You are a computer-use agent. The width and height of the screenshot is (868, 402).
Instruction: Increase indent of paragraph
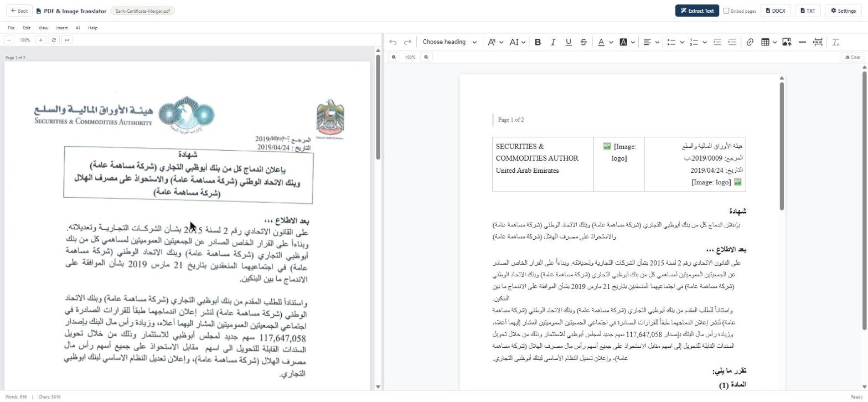pos(732,42)
